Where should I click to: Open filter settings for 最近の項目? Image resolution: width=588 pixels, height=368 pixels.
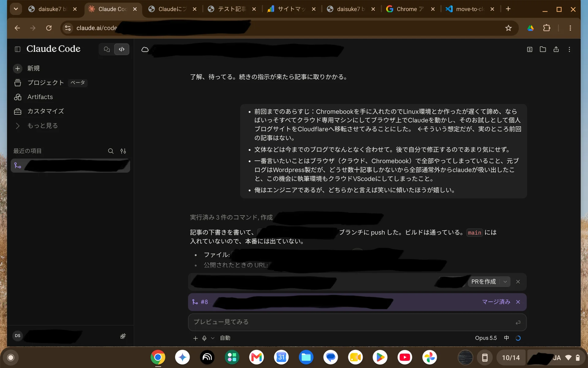(x=123, y=151)
